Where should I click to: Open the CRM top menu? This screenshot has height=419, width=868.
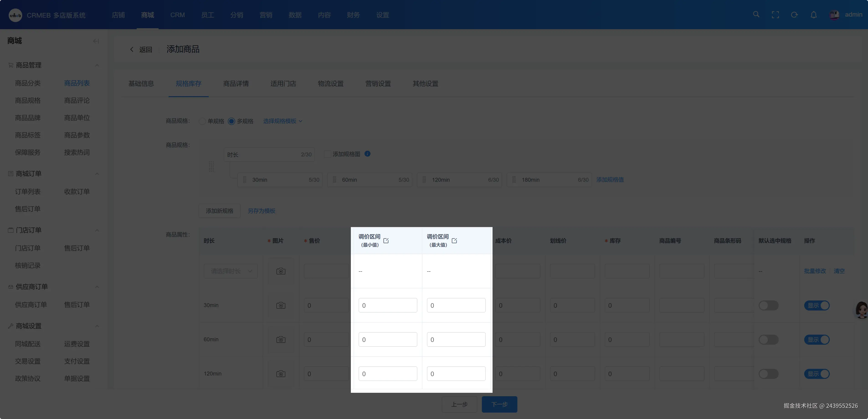coord(177,15)
